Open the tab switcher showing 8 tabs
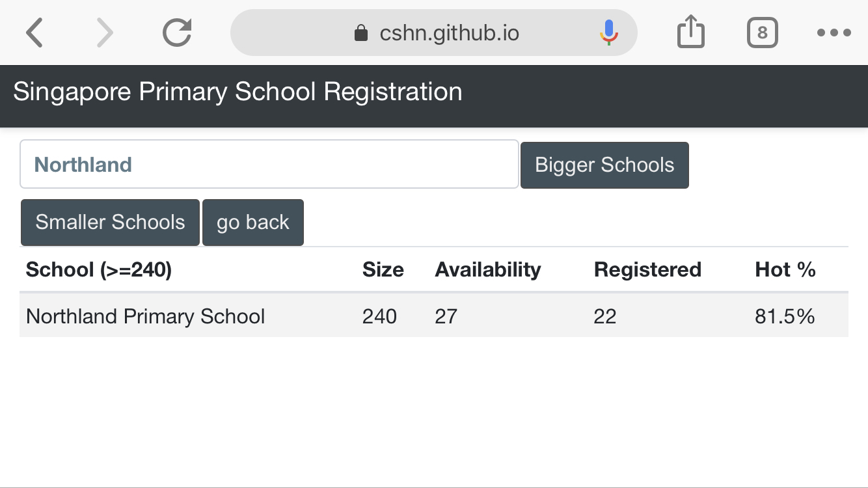This screenshot has width=868, height=488. 762,33
